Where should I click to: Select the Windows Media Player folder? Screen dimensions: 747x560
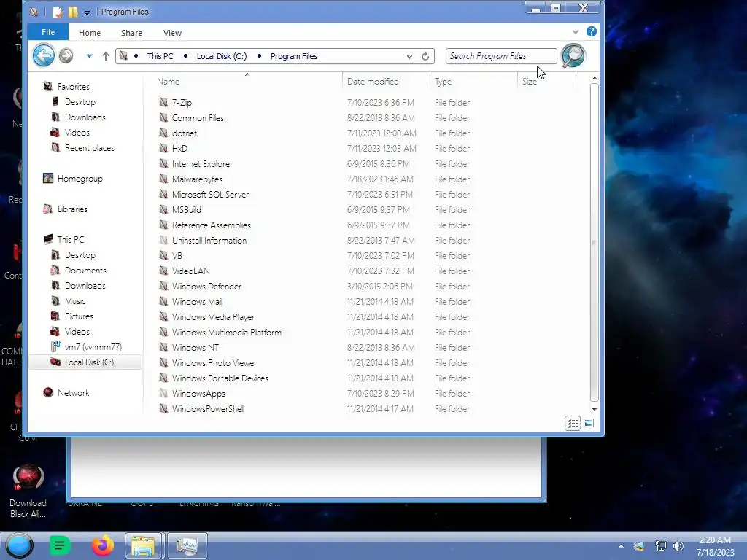[x=213, y=316]
